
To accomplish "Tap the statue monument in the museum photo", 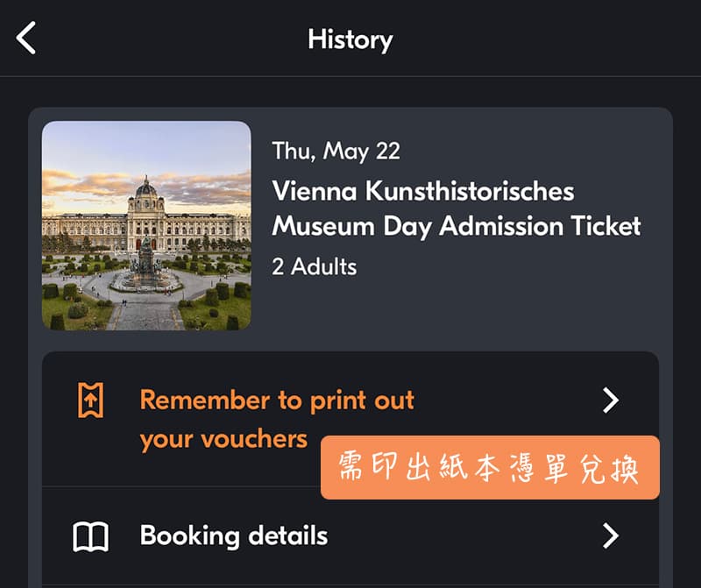I will coord(146,260).
